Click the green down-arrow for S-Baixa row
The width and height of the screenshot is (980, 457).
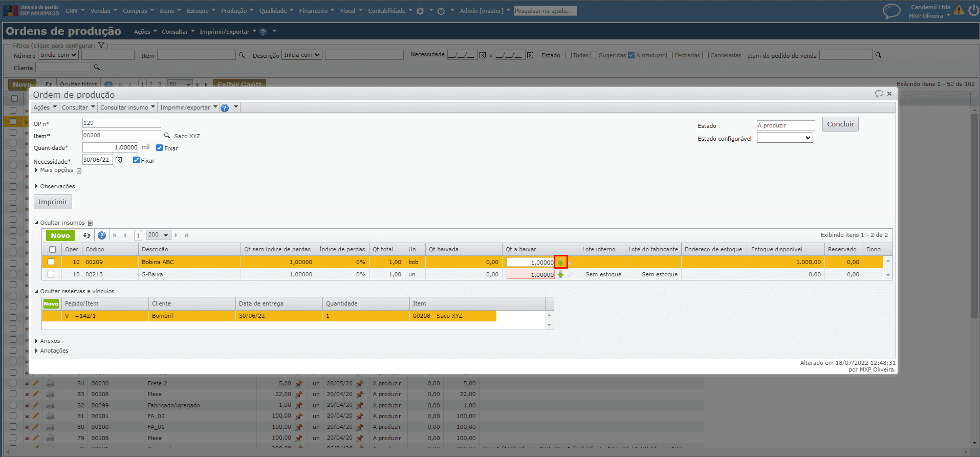560,274
